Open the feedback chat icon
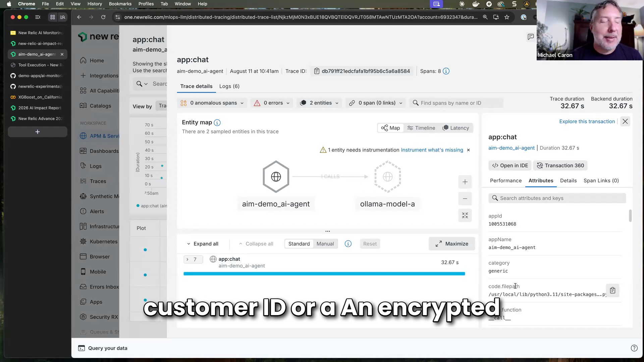 (530, 37)
